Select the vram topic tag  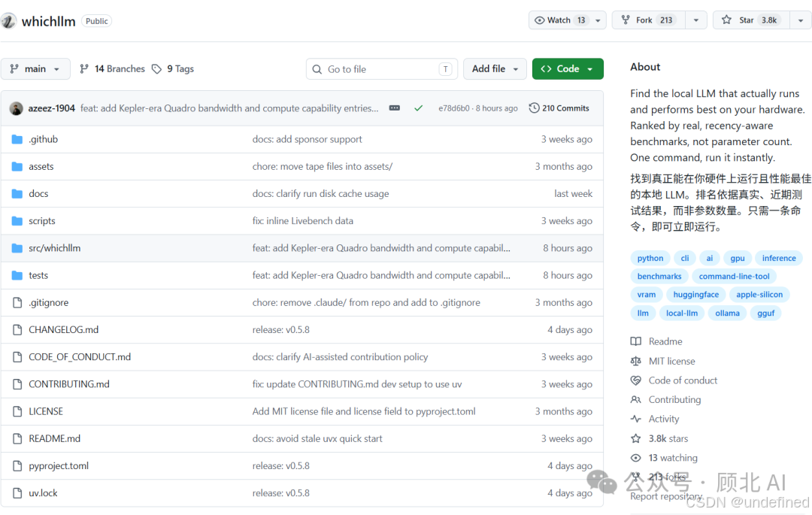pyautogui.click(x=647, y=295)
